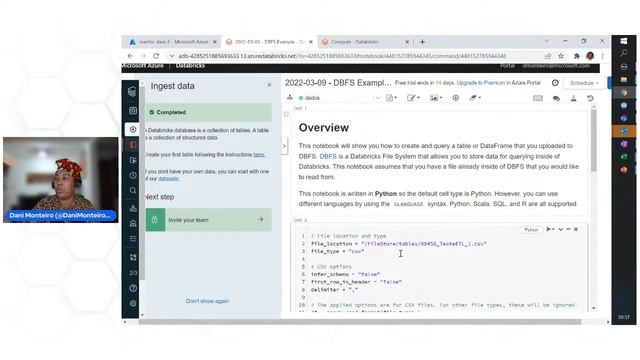Open the revision history icon

590,98
